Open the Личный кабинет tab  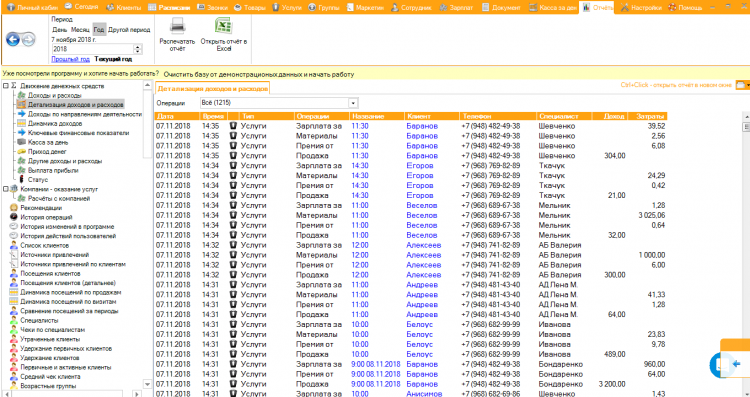pos(32,7)
